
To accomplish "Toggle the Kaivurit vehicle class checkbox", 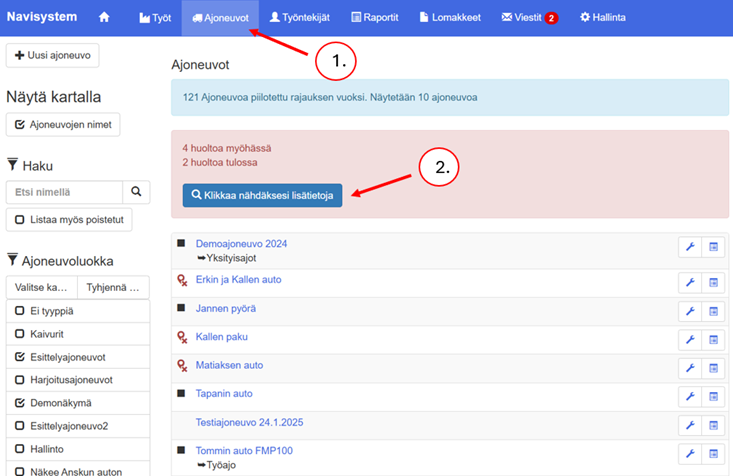I will click(x=20, y=333).
